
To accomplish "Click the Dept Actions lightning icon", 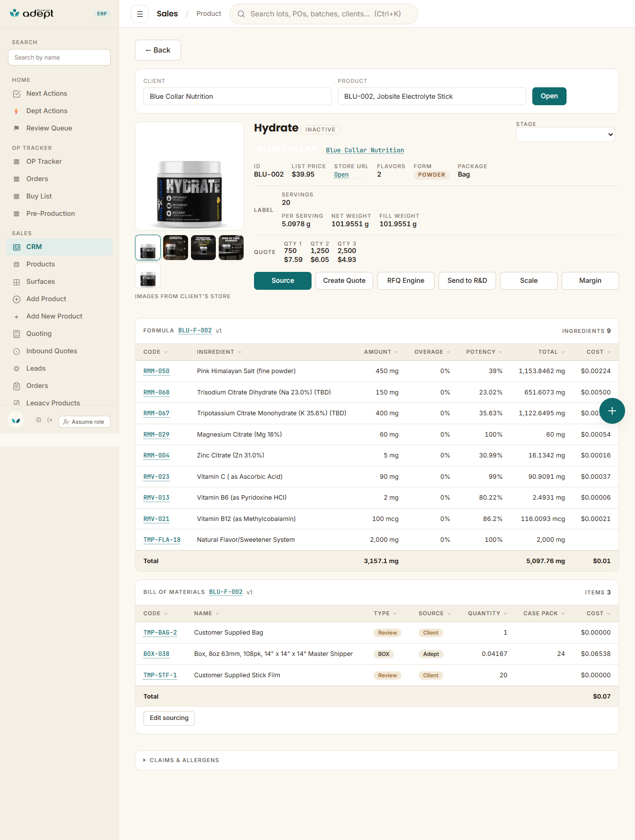I will 16,111.
